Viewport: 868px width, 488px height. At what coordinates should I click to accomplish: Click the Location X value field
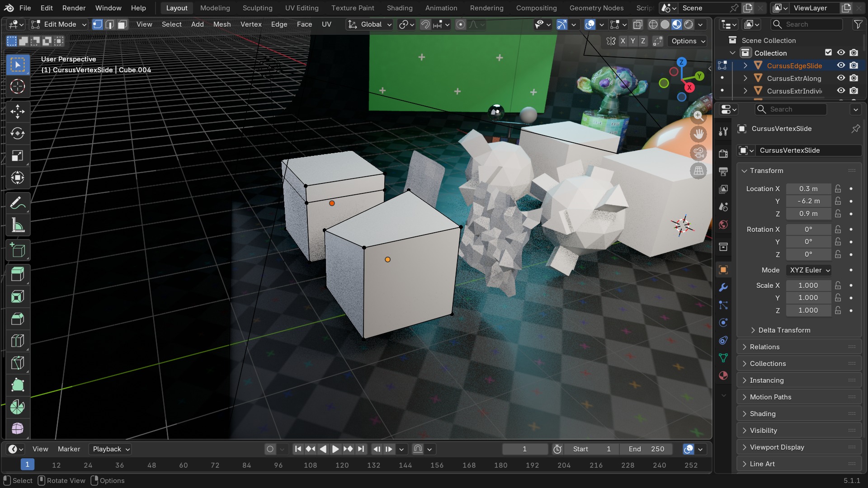(808, 189)
